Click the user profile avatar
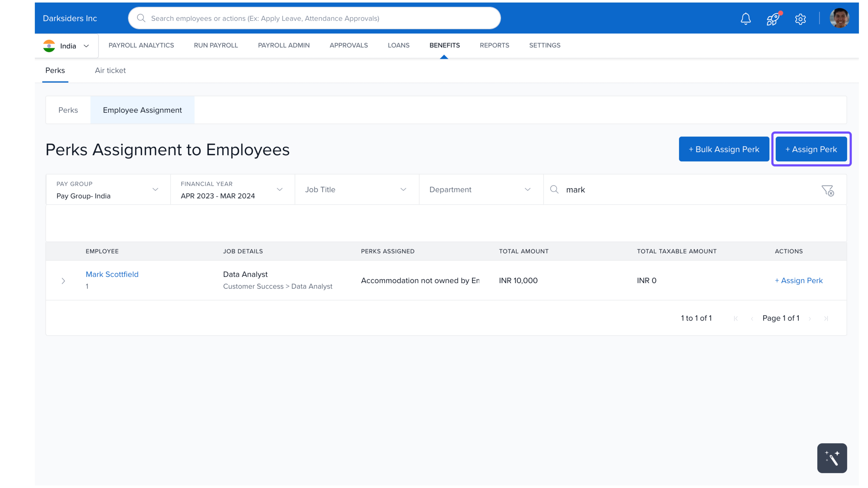The image size is (868, 488). tap(839, 18)
